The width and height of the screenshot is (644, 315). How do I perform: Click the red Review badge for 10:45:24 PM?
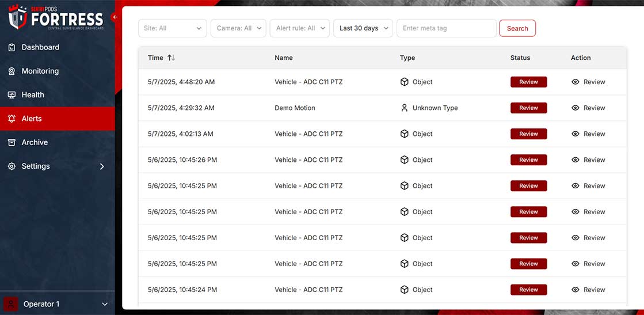(x=528, y=290)
